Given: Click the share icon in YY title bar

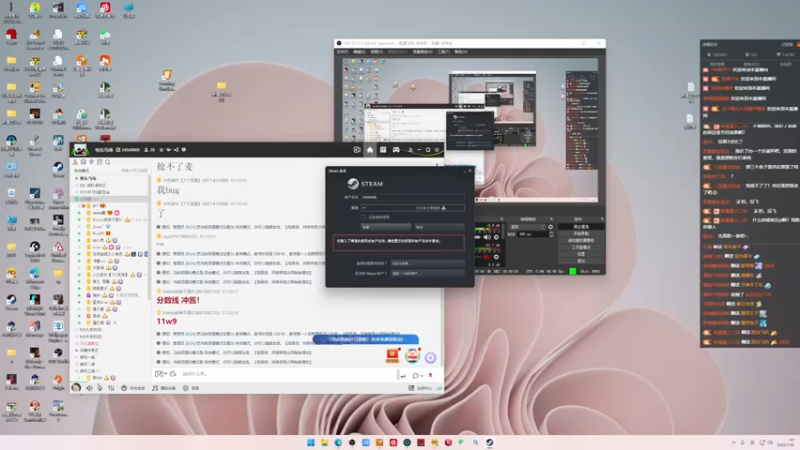Looking at the screenshot, I should [177, 150].
